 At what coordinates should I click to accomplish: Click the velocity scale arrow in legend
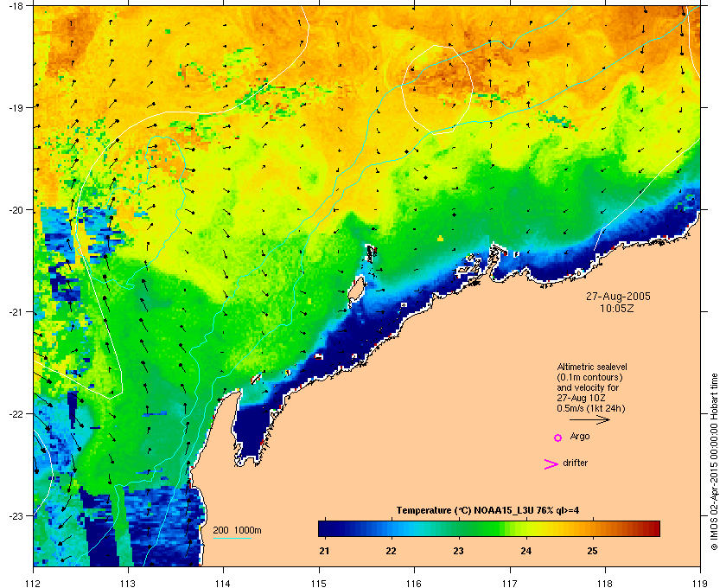pos(589,419)
